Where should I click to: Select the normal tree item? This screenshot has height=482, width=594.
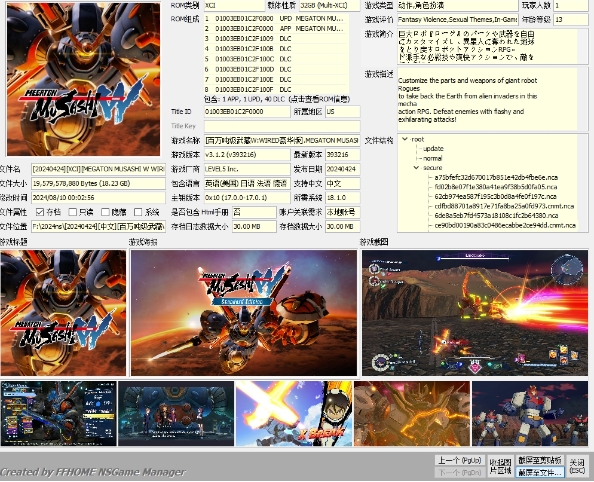[x=432, y=158]
